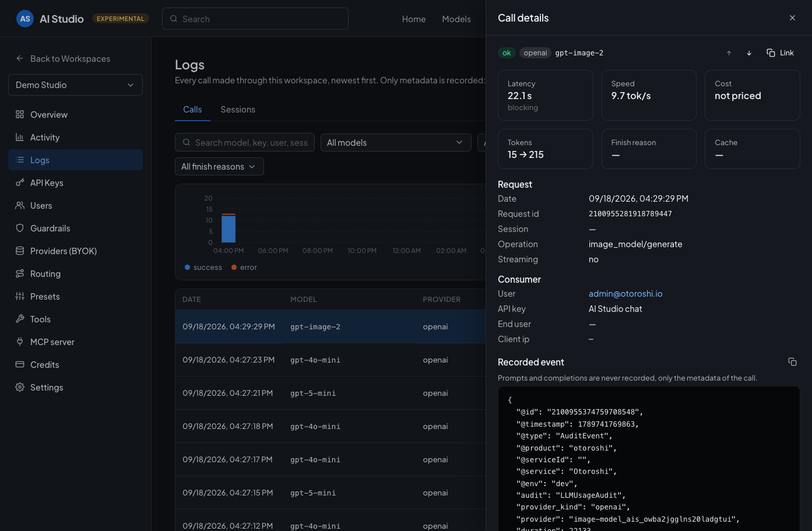The image size is (812, 531).
Task: Open the Home navigation item
Action: [x=414, y=19]
